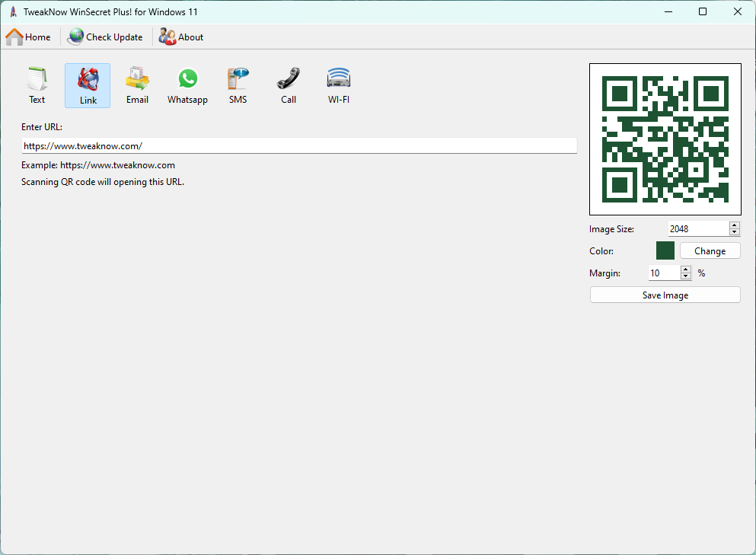Click the QR code preview image
The image size is (756, 555).
665,139
